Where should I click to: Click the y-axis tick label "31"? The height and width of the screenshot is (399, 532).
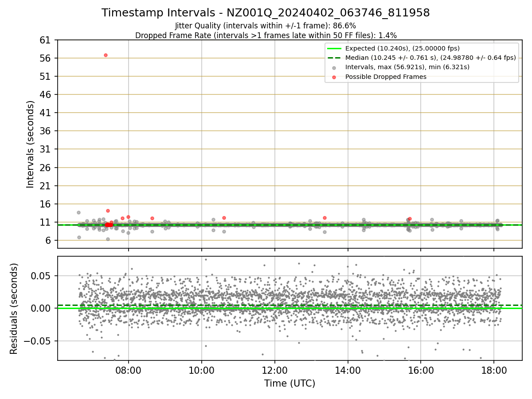[46, 149]
